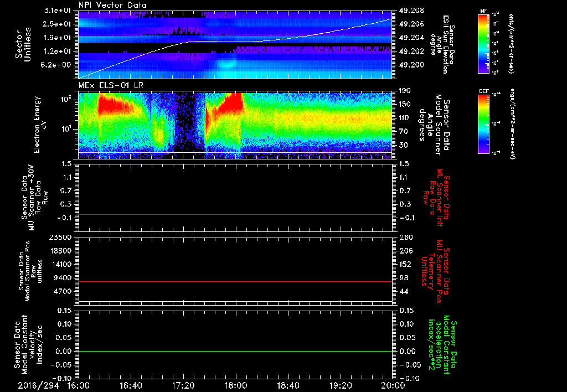
Task: Click the 49.208 sun elevation tick label
Action: click(411, 11)
